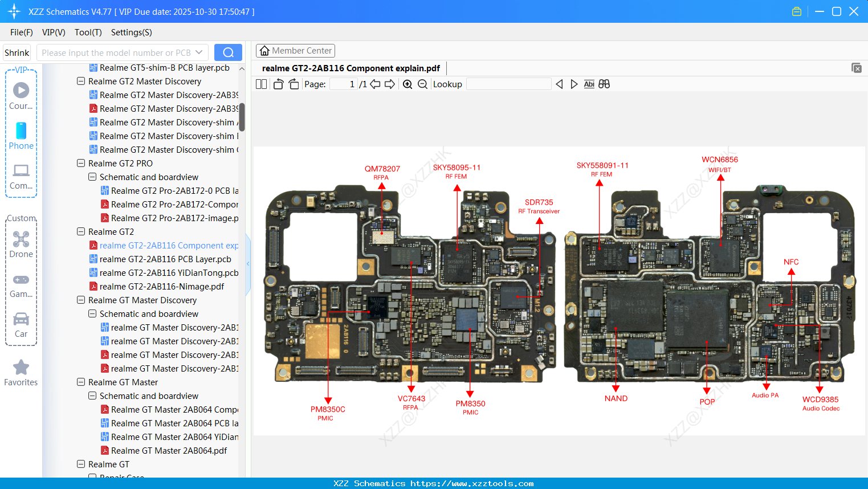Open realme GT2-2AB116 PCB Layer.pcb file
868x489 pixels.
point(165,259)
